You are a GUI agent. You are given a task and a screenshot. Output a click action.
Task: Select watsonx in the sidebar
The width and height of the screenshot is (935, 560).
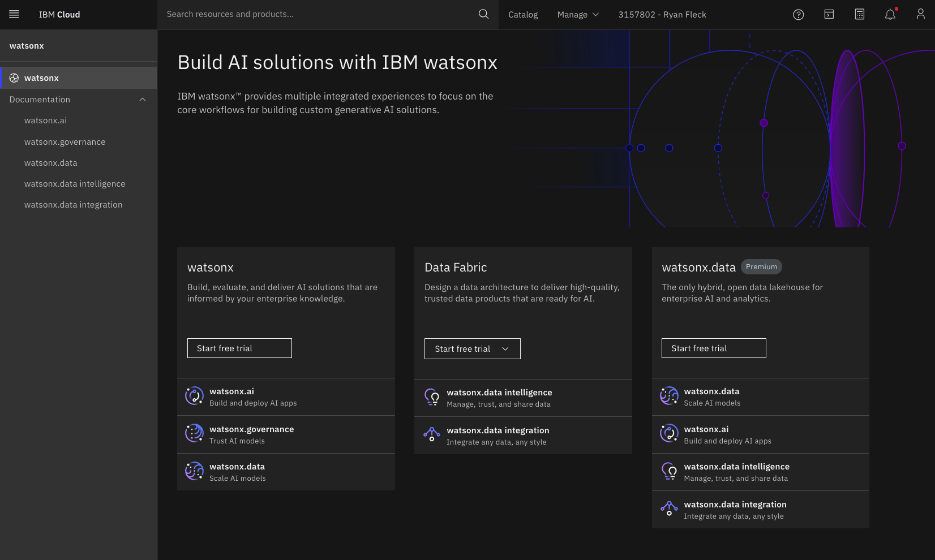pos(41,78)
